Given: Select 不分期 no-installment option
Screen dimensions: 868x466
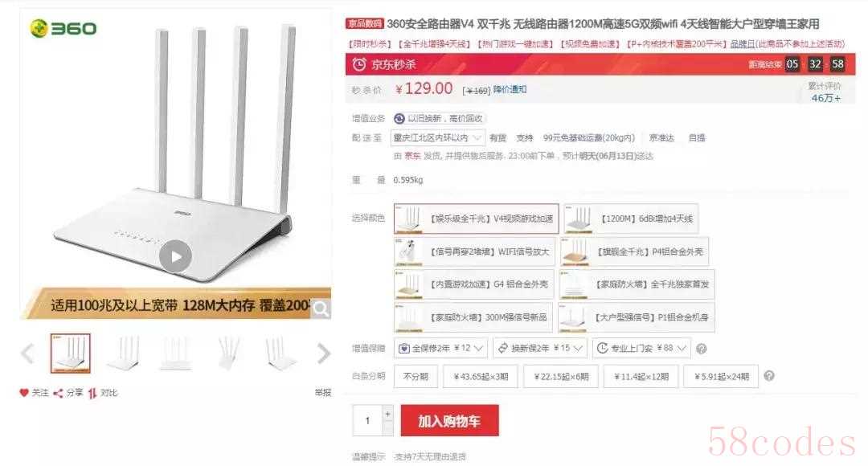Looking at the screenshot, I should (x=416, y=376).
